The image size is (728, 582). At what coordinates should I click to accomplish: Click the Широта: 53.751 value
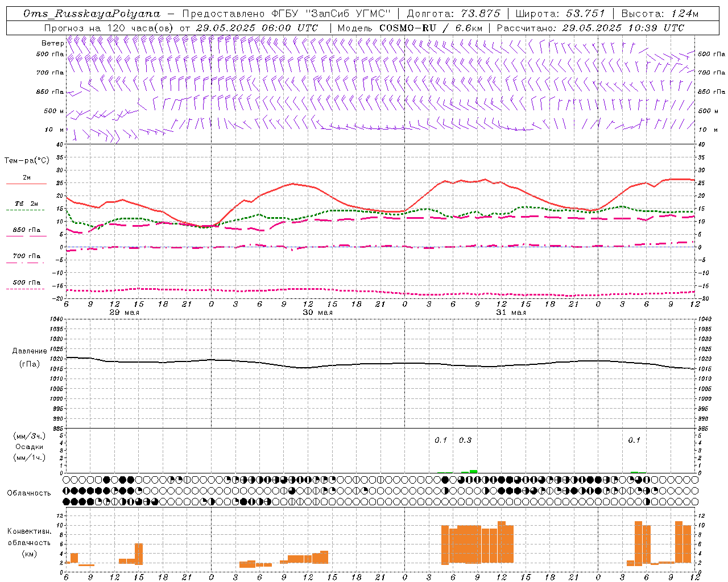click(560, 14)
